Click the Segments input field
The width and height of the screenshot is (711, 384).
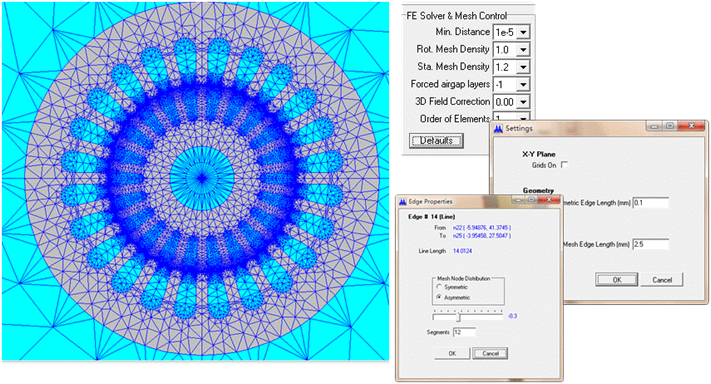pyautogui.click(x=464, y=332)
